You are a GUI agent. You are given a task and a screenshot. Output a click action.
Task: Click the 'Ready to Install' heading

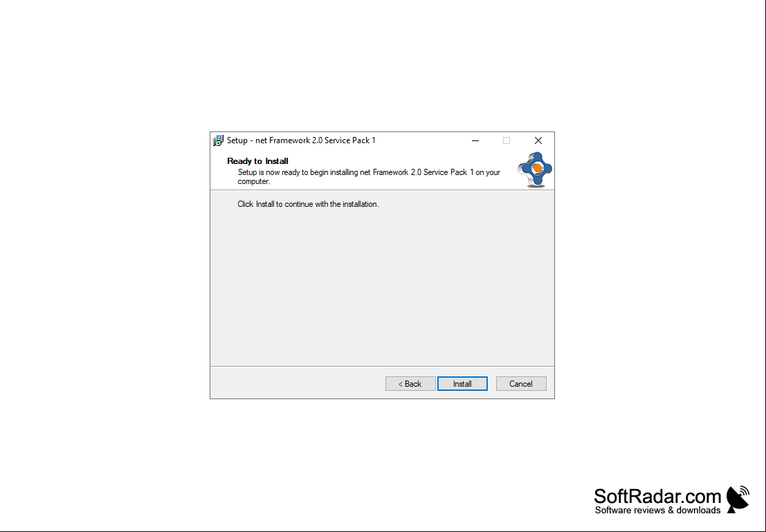[257, 160]
